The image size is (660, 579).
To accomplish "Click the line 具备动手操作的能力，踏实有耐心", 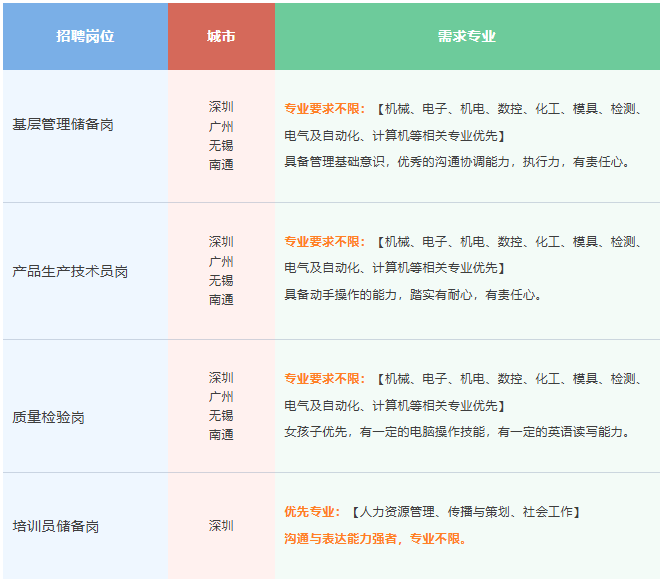I will tap(413, 295).
